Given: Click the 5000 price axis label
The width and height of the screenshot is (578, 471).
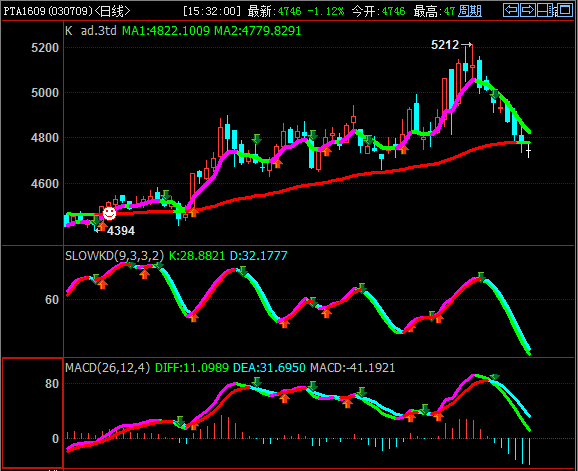Looking at the screenshot, I should click(x=45, y=93).
